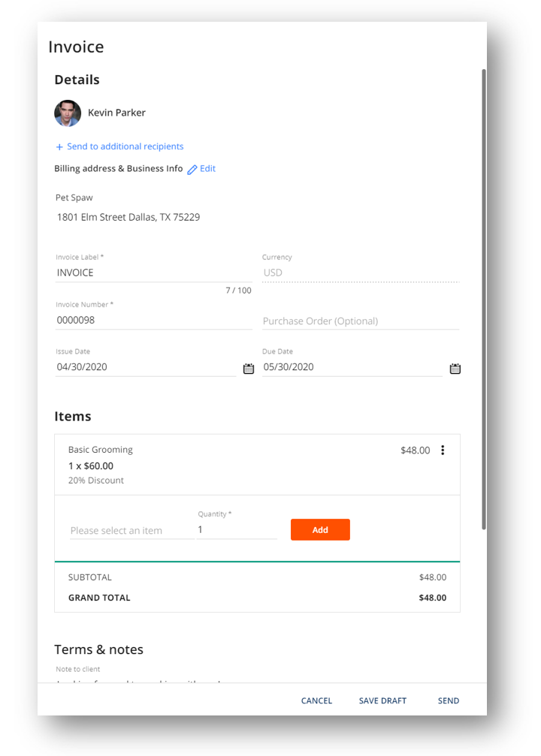Click the Quantity input field

pos(237,530)
